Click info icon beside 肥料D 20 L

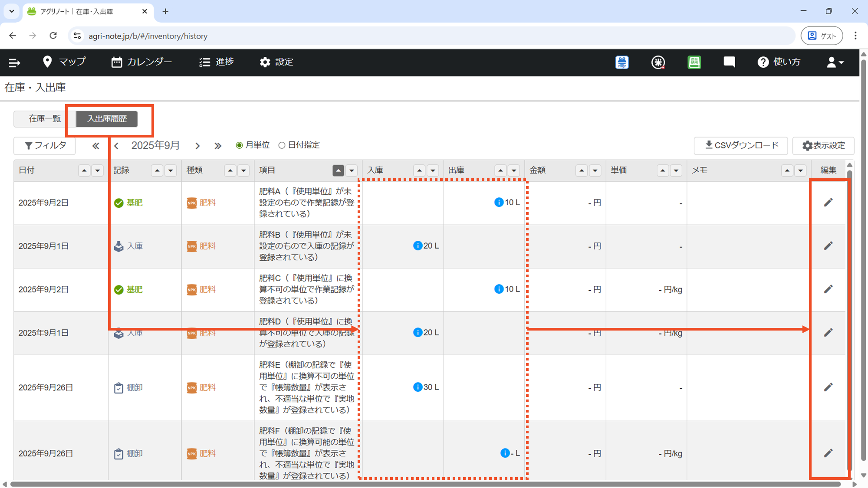click(x=418, y=332)
